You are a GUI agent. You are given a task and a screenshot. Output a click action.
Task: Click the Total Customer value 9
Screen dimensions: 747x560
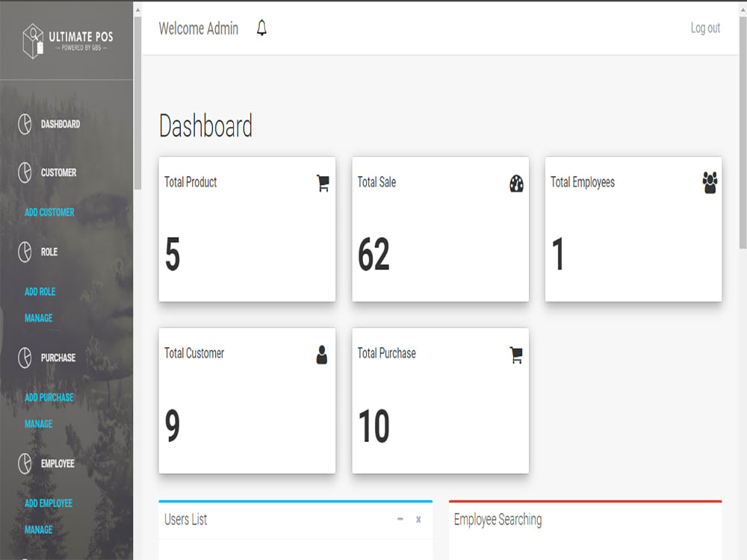(173, 426)
